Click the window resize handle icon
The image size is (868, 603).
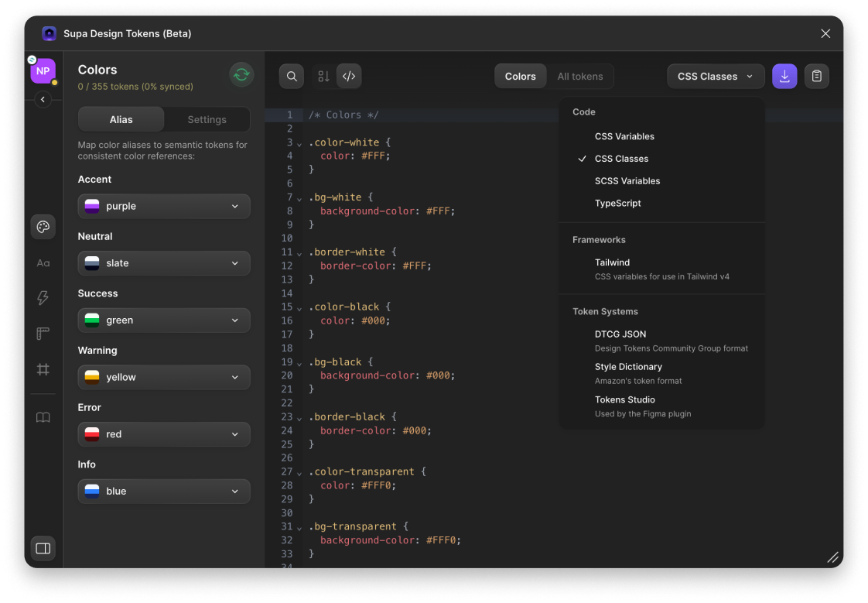(x=832, y=557)
